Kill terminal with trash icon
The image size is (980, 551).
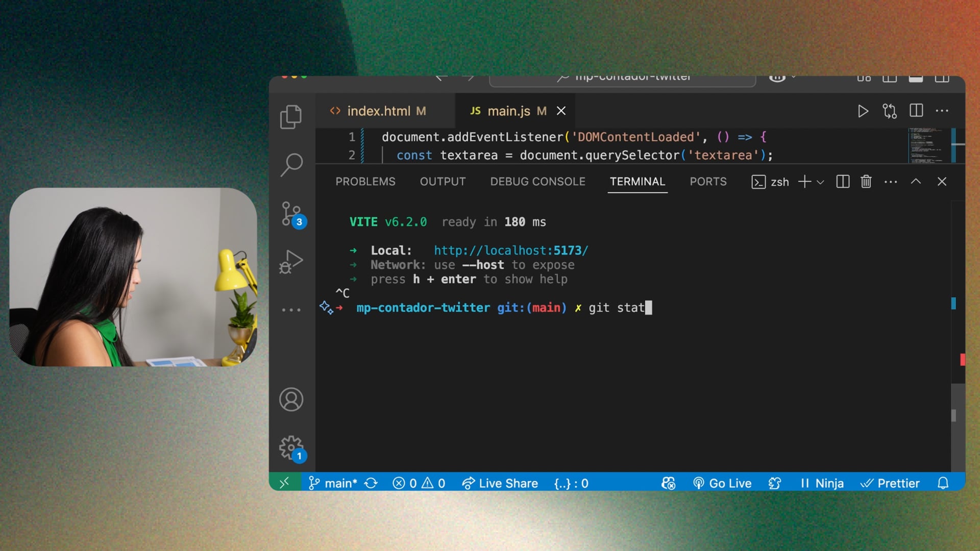tap(866, 182)
